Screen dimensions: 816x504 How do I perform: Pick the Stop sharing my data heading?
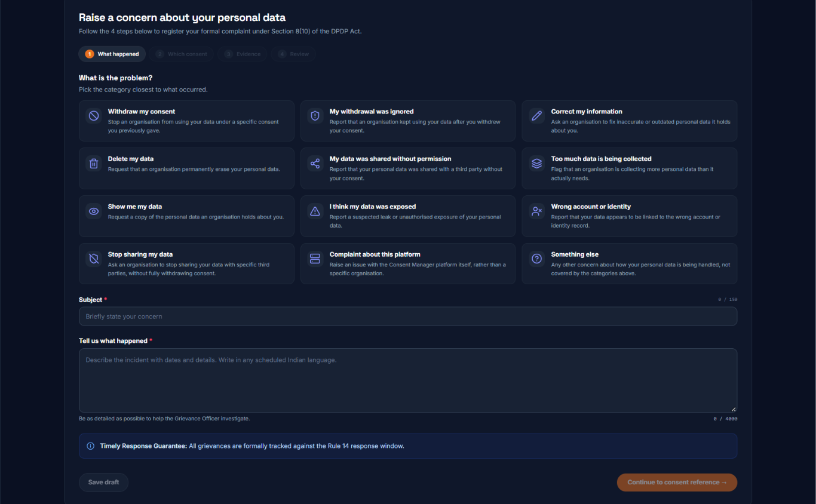tap(140, 254)
